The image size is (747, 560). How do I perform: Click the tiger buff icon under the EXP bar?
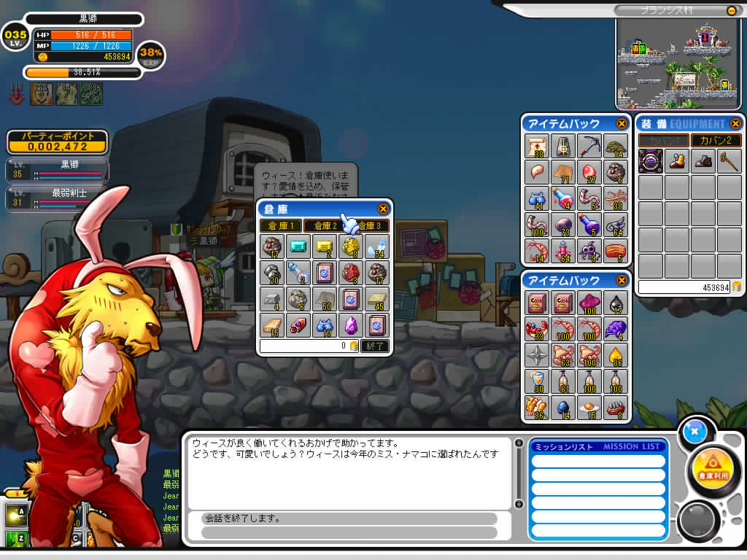tap(42, 93)
